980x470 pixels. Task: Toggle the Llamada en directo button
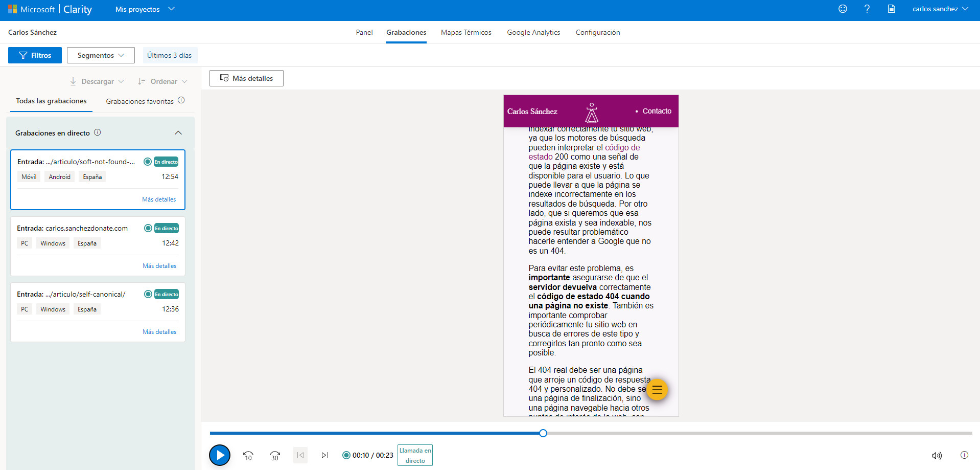click(415, 455)
